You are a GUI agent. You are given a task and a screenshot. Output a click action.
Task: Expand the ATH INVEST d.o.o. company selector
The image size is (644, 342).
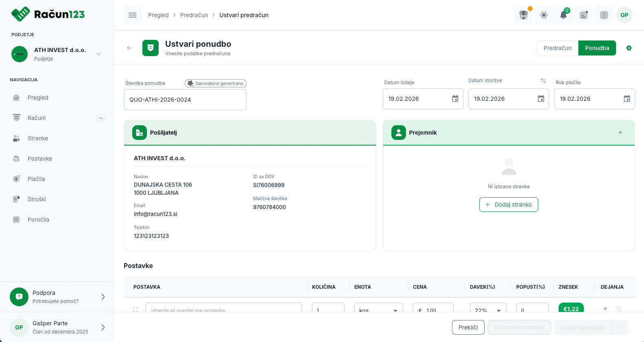98,54
